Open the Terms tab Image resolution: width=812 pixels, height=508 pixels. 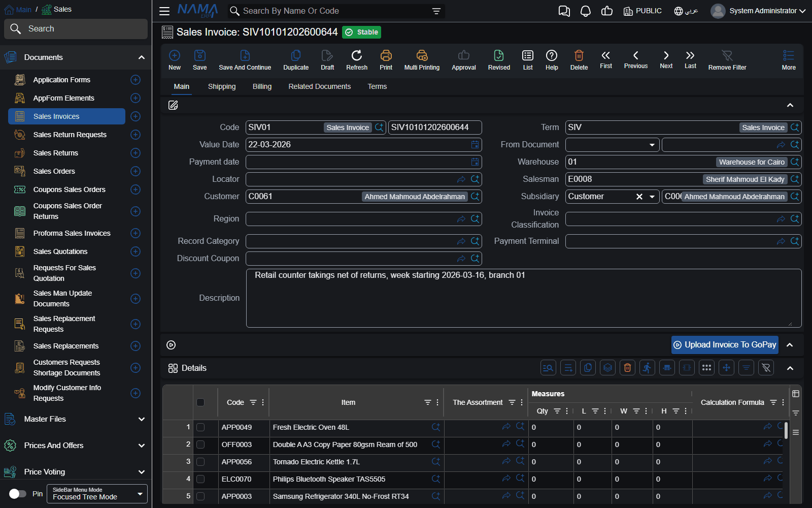pos(377,86)
